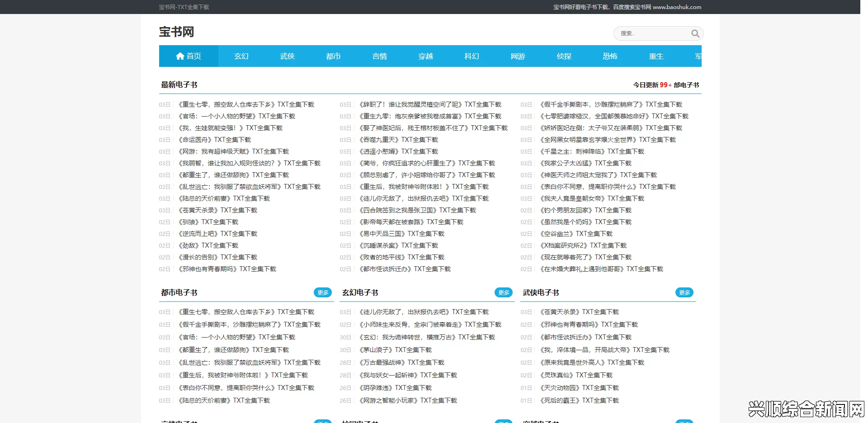
Task: Click the 都市电子书 section heading
Action: [x=179, y=292]
